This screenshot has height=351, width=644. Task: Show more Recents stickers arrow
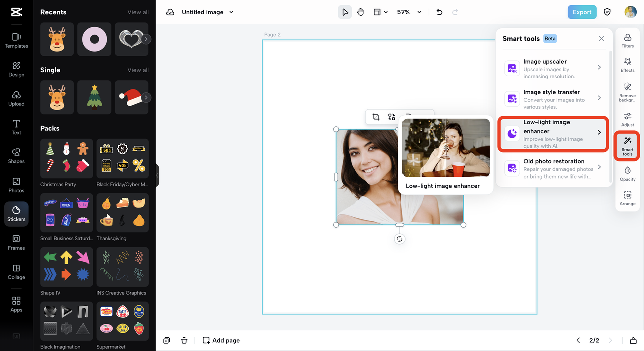146,39
